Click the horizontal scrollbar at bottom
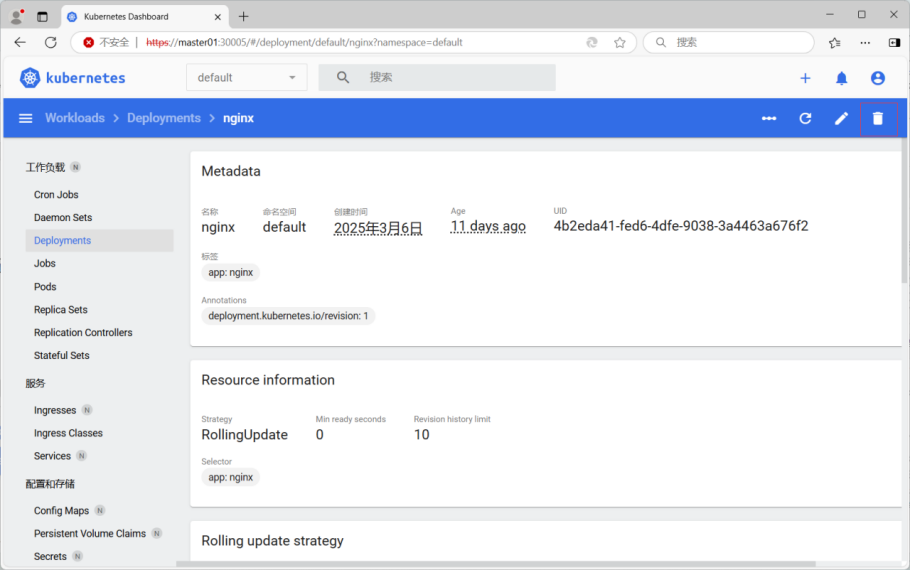The width and height of the screenshot is (911, 570). pyautogui.click(x=496, y=564)
